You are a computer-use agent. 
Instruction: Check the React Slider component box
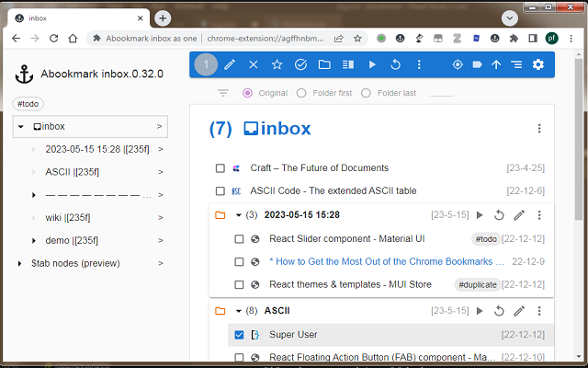tap(239, 239)
